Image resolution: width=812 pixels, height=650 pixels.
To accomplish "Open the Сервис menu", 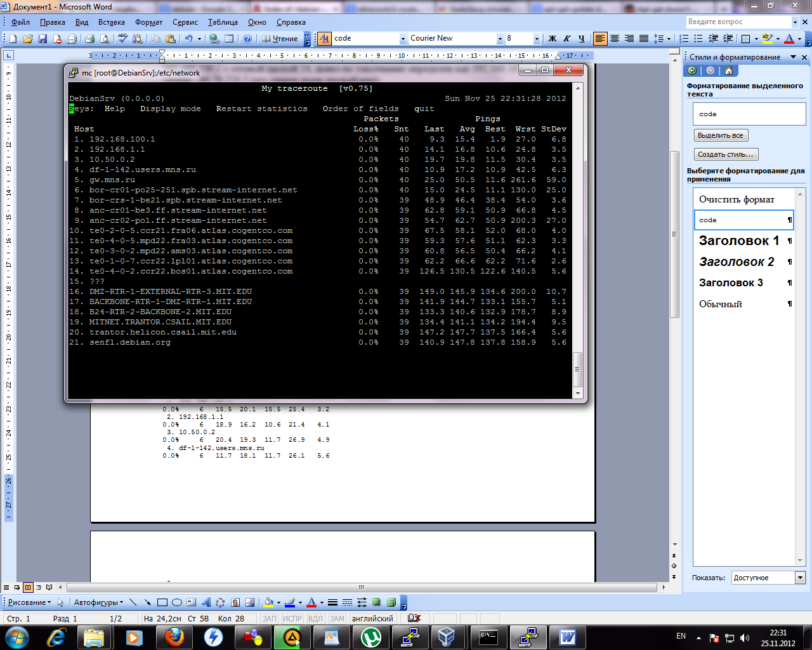I will (x=185, y=22).
